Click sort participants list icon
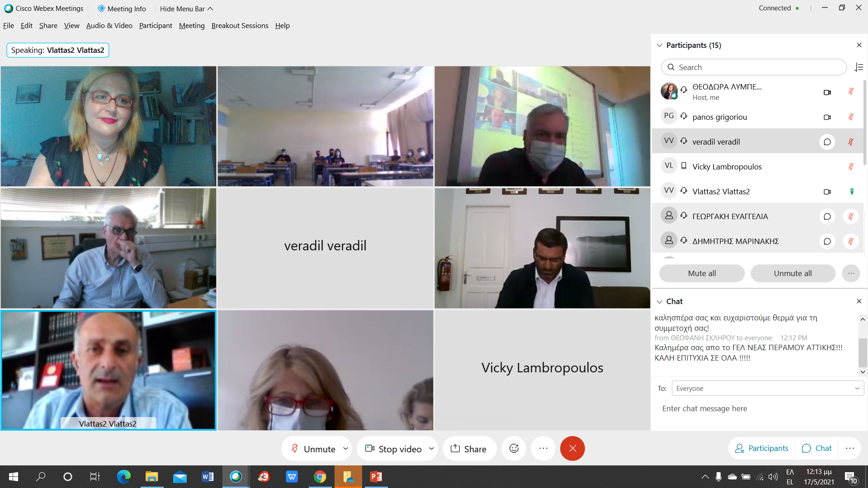This screenshot has height=488, width=868. click(x=859, y=67)
